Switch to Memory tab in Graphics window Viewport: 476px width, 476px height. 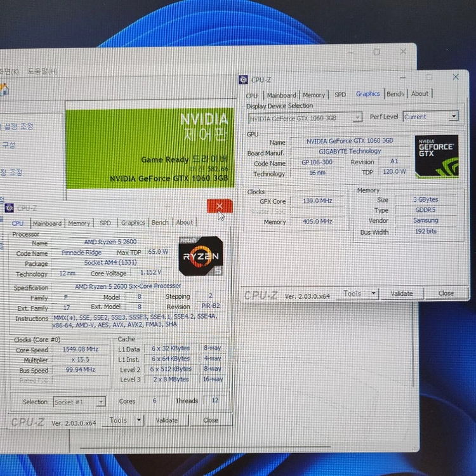(x=314, y=95)
